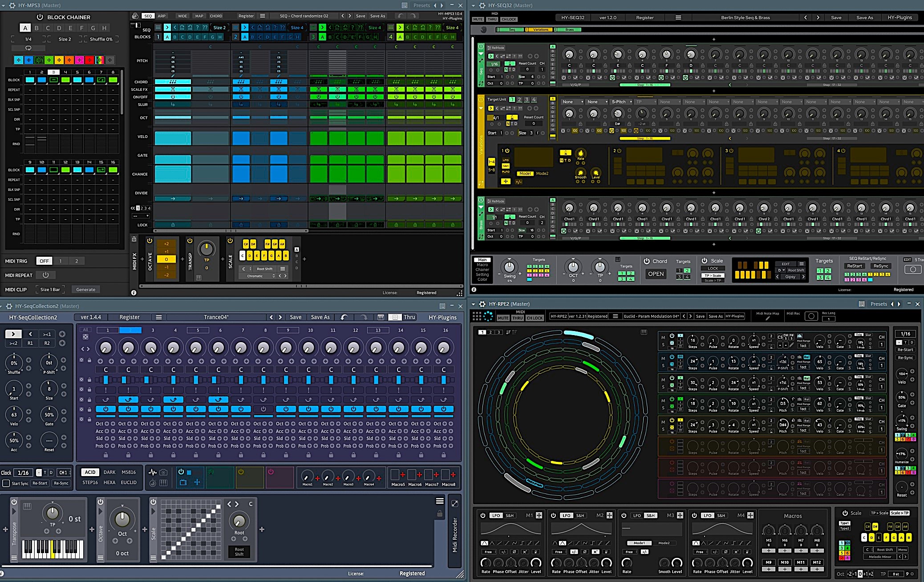Select the Macro tab in HY-SEQ32
Image resolution: width=924 pixels, height=582 pixels.
pos(482,265)
